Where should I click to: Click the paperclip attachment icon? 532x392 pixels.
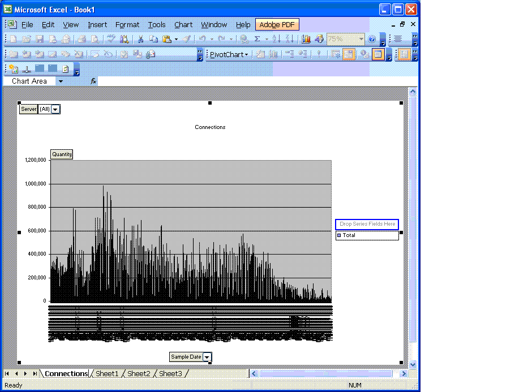pos(151,54)
